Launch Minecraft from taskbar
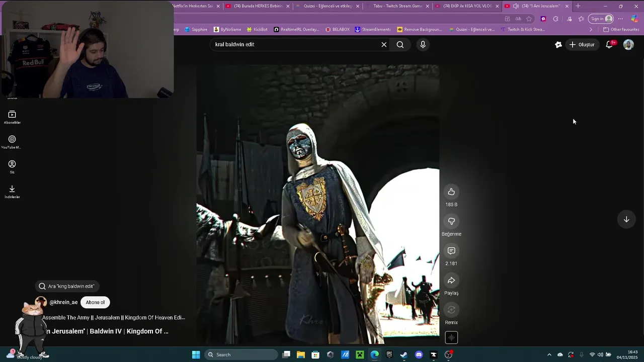Screen dimensions: 644x362 360,354
